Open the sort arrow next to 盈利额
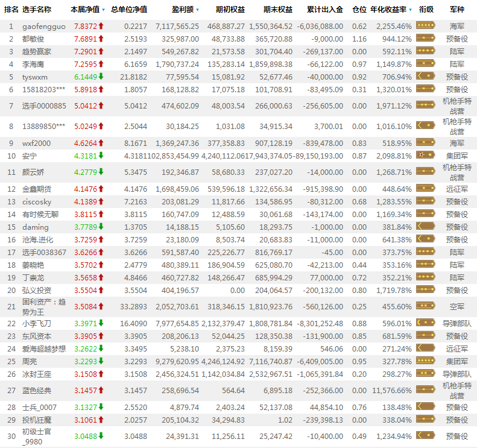This screenshot has height=448, width=477. [197, 10]
